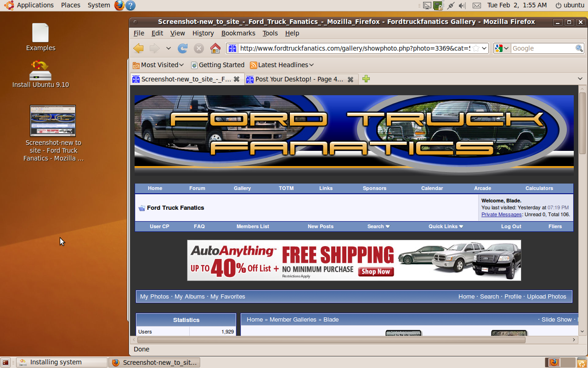
Task: Click the Forum link in site navigation
Action: 197,188
